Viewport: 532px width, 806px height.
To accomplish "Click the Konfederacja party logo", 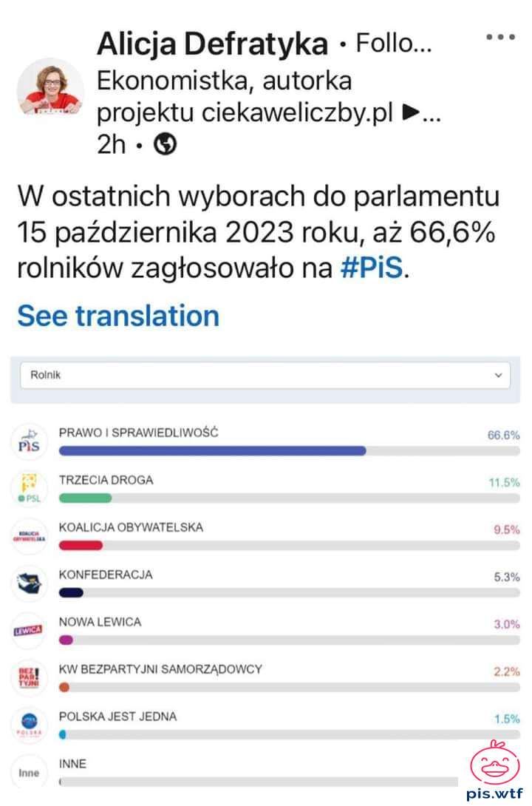I will 30,583.
